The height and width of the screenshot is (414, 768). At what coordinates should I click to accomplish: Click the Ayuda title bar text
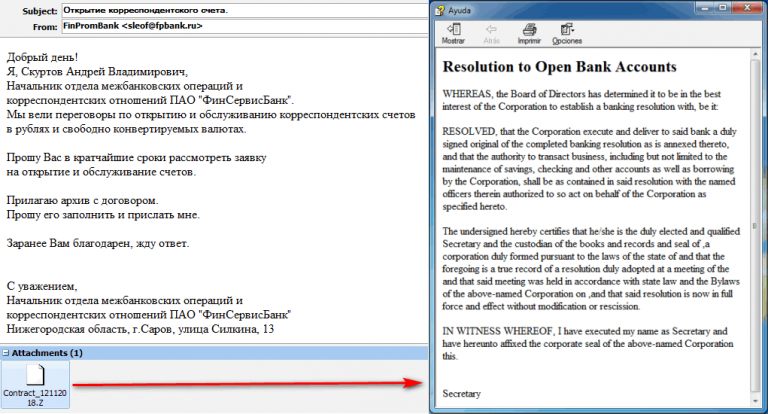click(x=459, y=10)
